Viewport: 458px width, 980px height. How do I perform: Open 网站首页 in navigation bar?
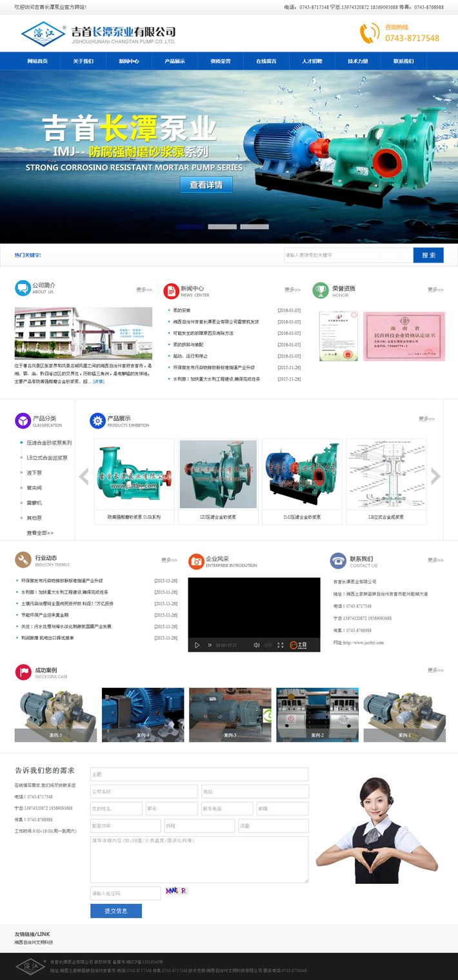(37, 61)
